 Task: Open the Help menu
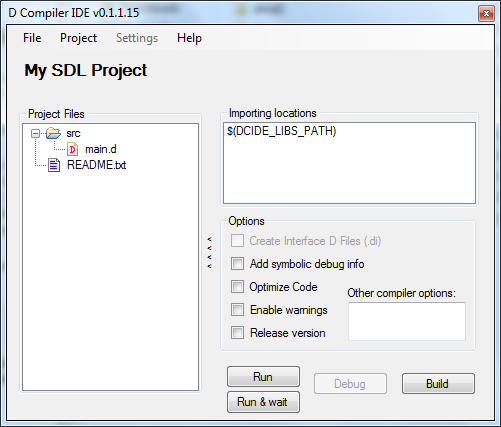pos(189,38)
